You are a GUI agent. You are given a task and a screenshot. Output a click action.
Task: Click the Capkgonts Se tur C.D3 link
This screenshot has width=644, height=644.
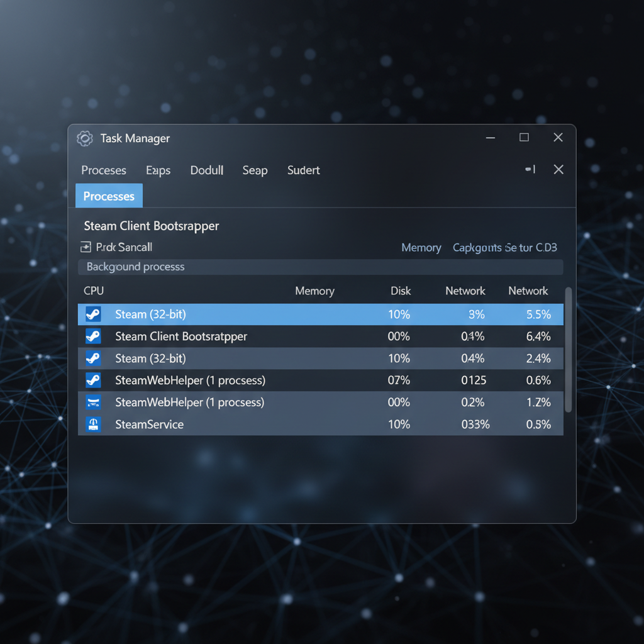(x=505, y=248)
